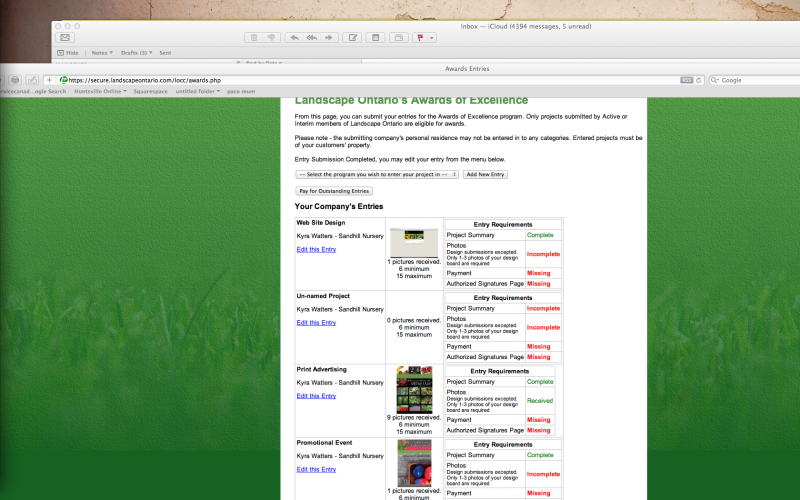
Task: Click the Awards Entries window title
Action: (467, 68)
